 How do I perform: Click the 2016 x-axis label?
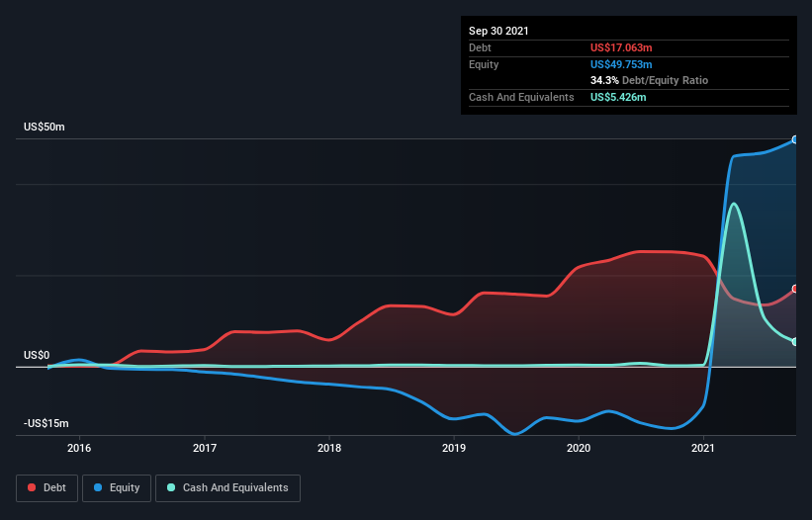[x=79, y=448]
